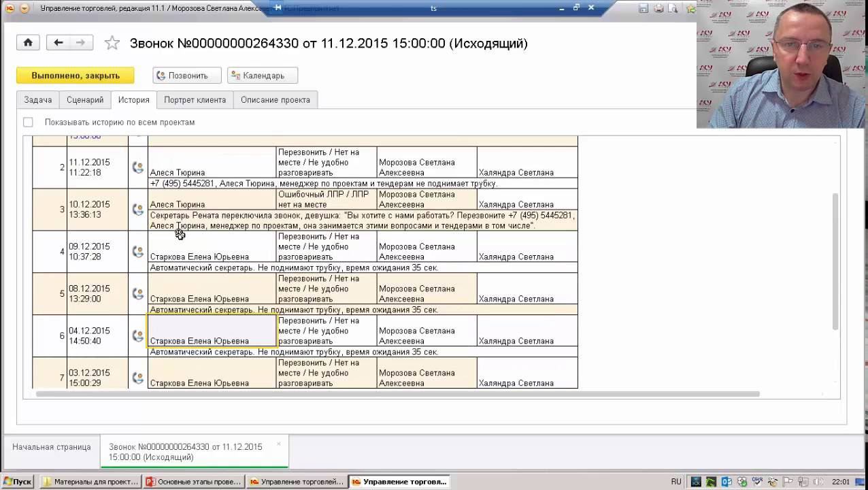Switch to the Задача tab
Viewport: 868px width, 490px height.
38,100
